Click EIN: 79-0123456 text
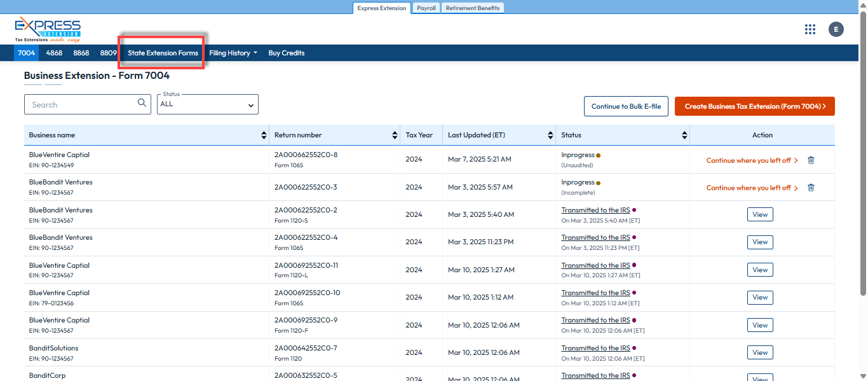The height and width of the screenshot is (381, 868). pyautogui.click(x=51, y=303)
